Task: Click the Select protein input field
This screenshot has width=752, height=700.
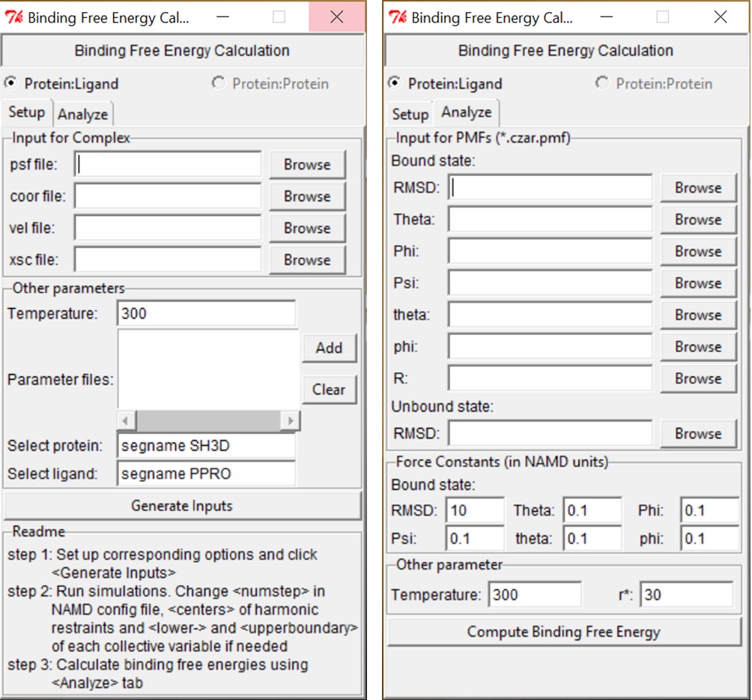Action: point(206,446)
